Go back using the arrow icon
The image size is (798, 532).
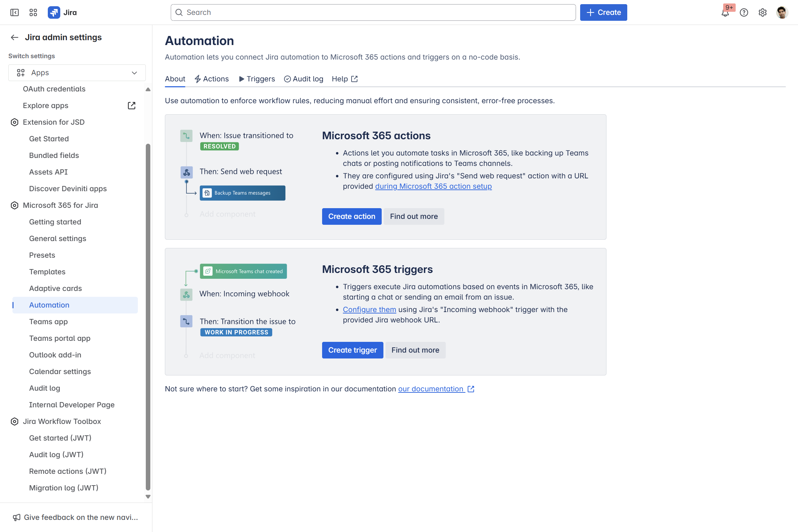[x=15, y=37]
